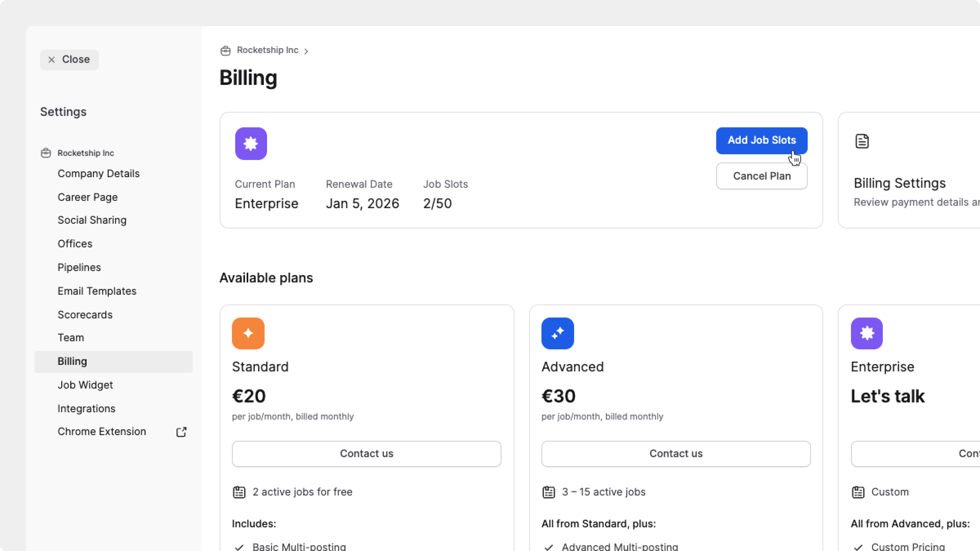This screenshot has height=551, width=980.
Task: Go to the Pipelines settings section
Action: [x=79, y=267]
